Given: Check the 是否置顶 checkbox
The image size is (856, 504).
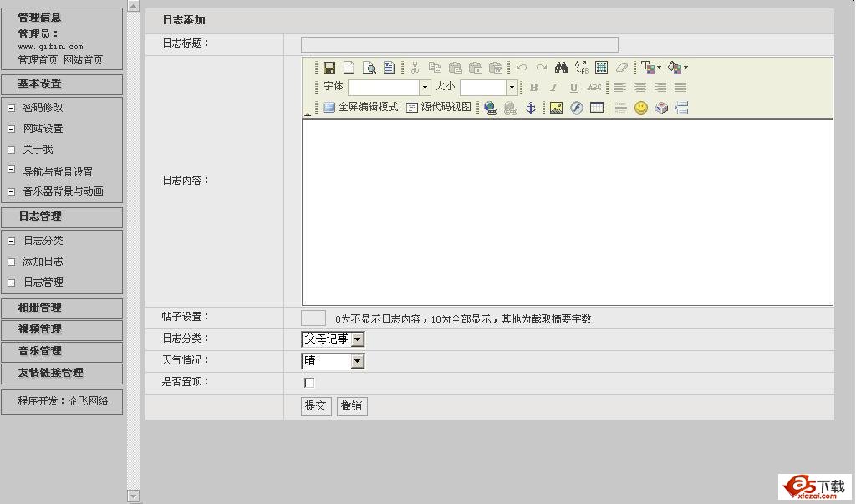Looking at the screenshot, I should [x=309, y=383].
